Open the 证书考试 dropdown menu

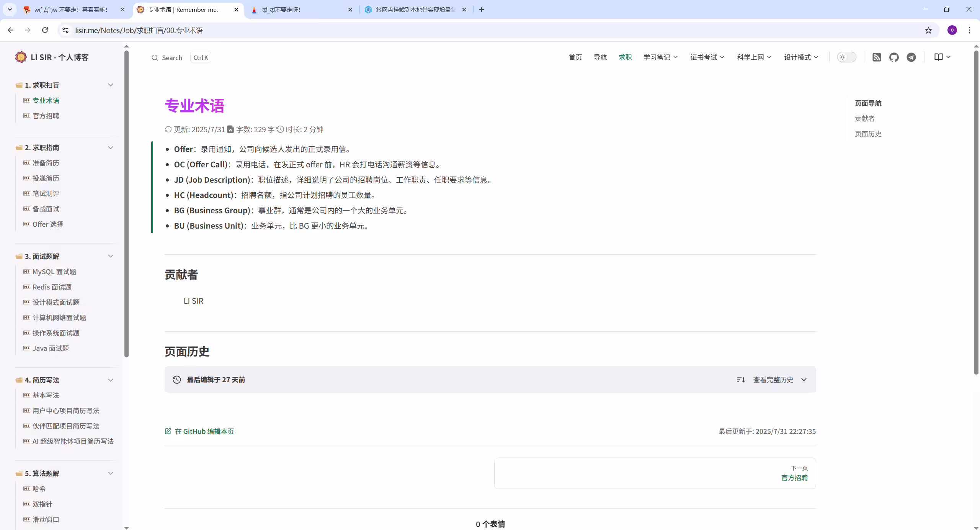[x=707, y=57]
